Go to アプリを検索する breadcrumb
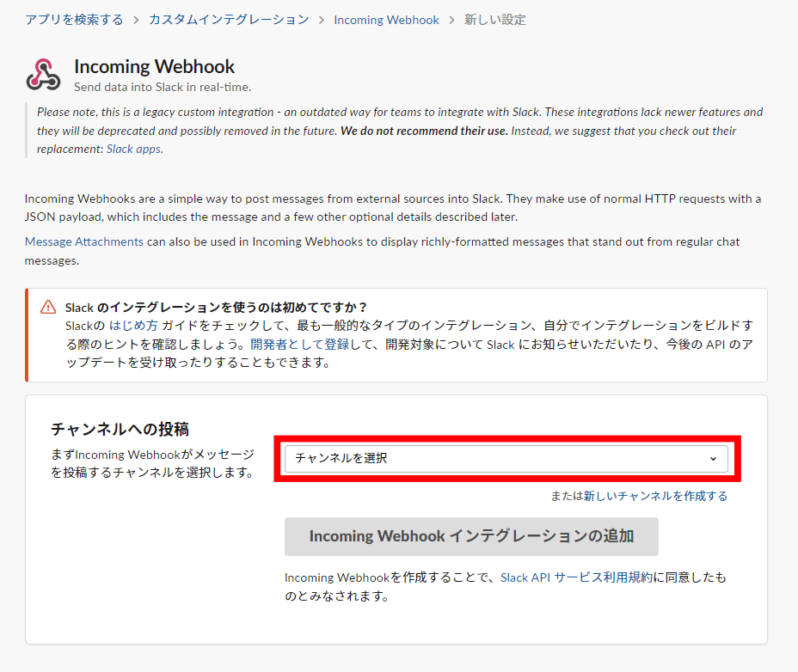798x672 pixels. click(x=74, y=20)
